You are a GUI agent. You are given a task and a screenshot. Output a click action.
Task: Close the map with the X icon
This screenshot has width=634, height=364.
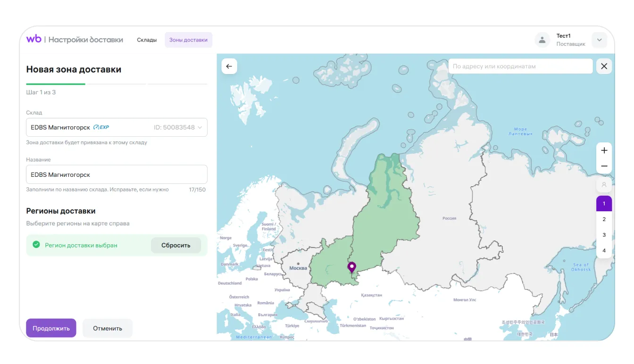click(x=604, y=66)
